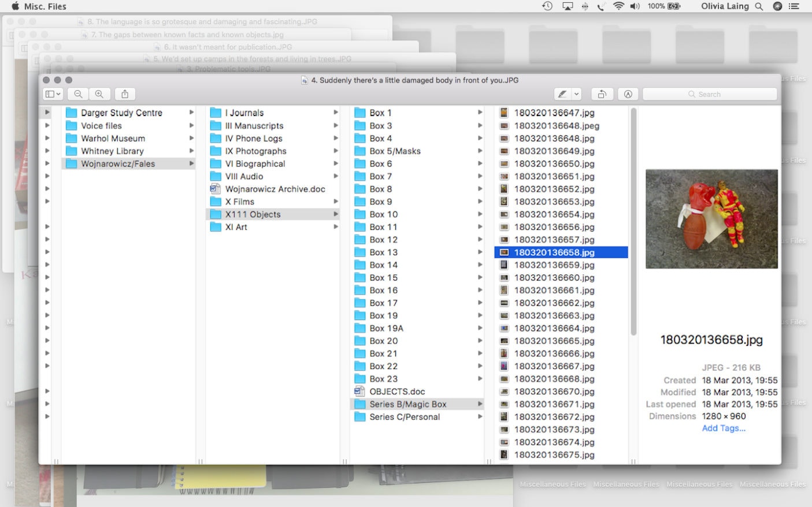Click the Add Tags… link

pyautogui.click(x=724, y=428)
